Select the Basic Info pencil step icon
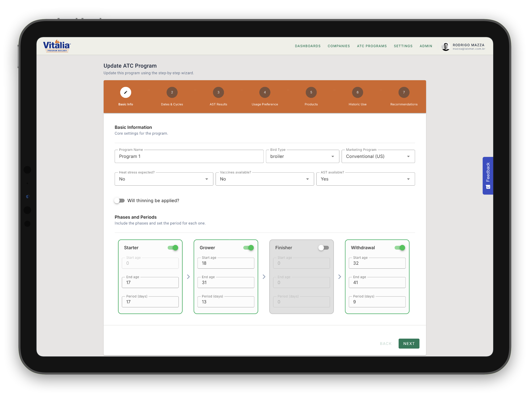 coord(126,92)
